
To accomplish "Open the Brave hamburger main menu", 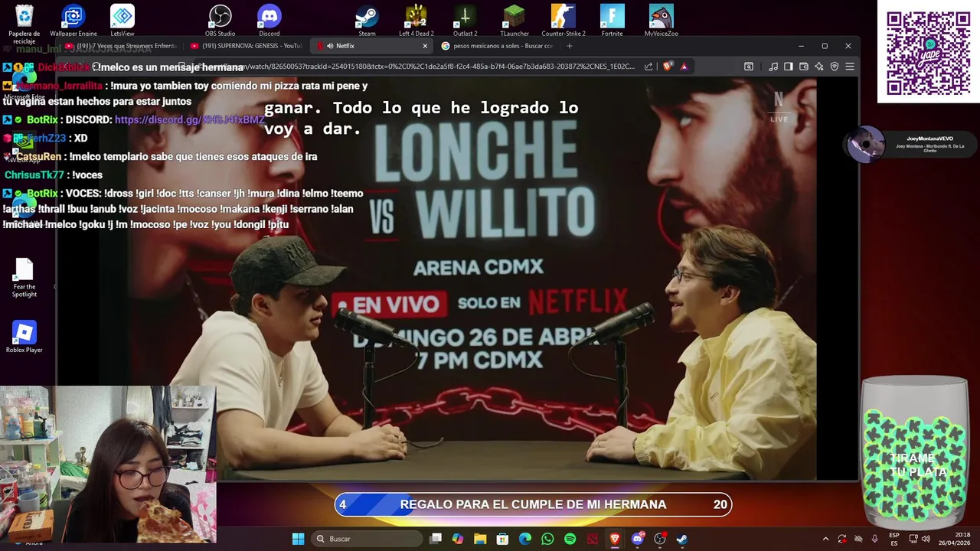I will [x=850, y=67].
